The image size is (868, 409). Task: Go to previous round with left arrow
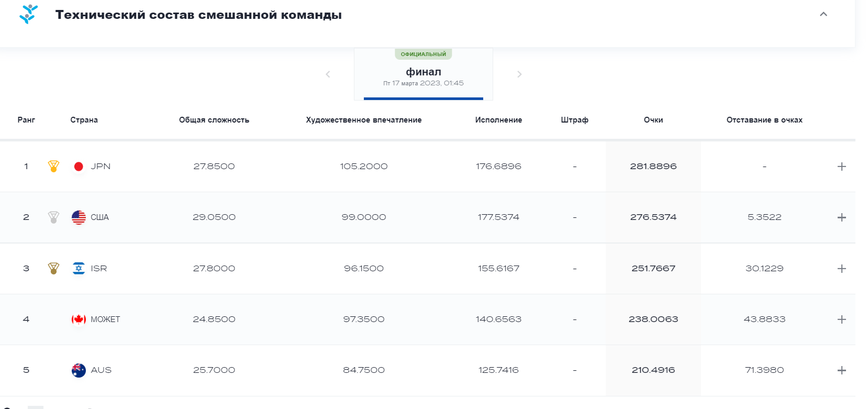point(328,74)
